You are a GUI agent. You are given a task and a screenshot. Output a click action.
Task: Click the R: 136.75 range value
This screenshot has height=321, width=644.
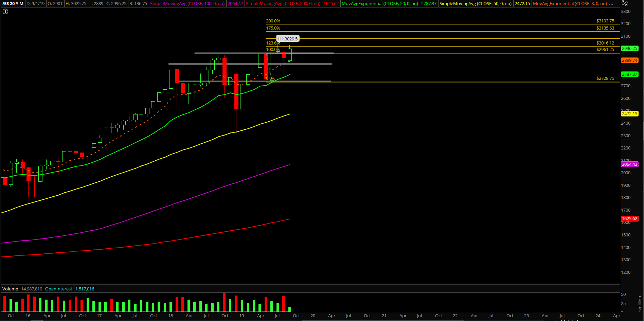[x=138, y=4]
